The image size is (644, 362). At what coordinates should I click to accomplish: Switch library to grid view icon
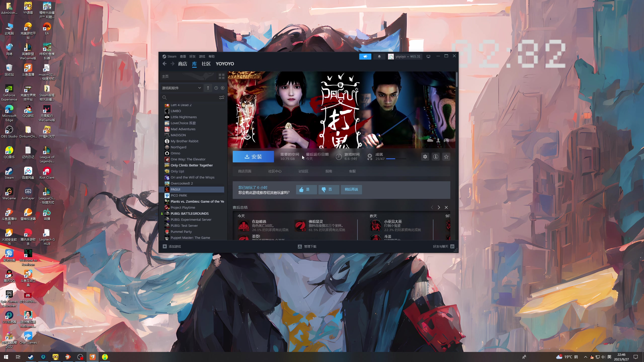click(x=221, y=76)
